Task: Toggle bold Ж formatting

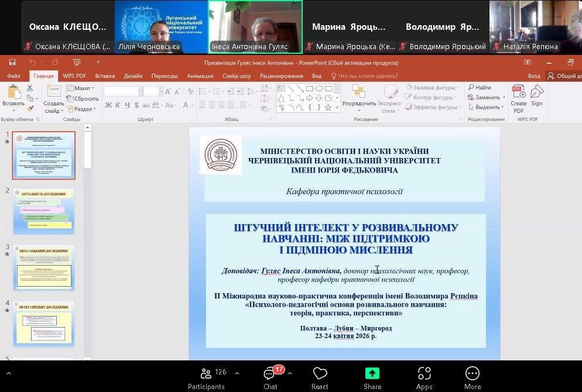Action: click(108, 105)
